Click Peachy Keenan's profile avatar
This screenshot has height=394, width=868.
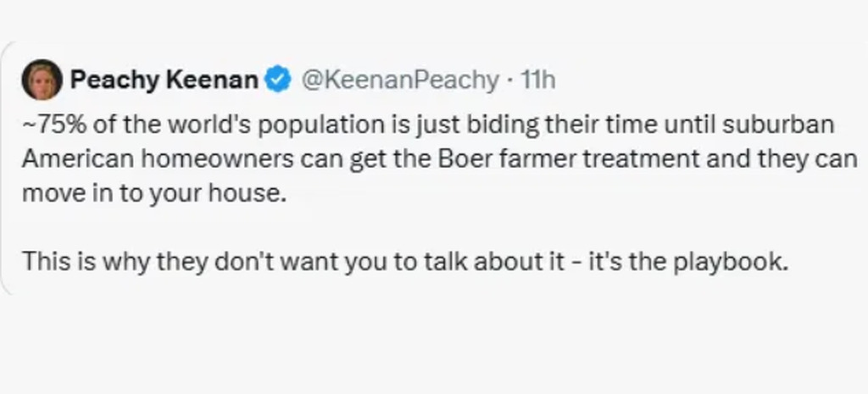tap(41, 80)
